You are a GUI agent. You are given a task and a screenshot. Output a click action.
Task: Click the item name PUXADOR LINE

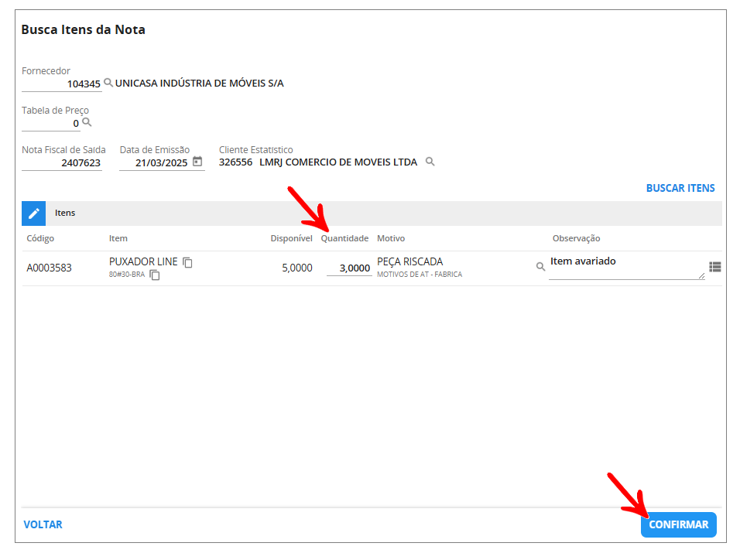(x=143, y=262)
